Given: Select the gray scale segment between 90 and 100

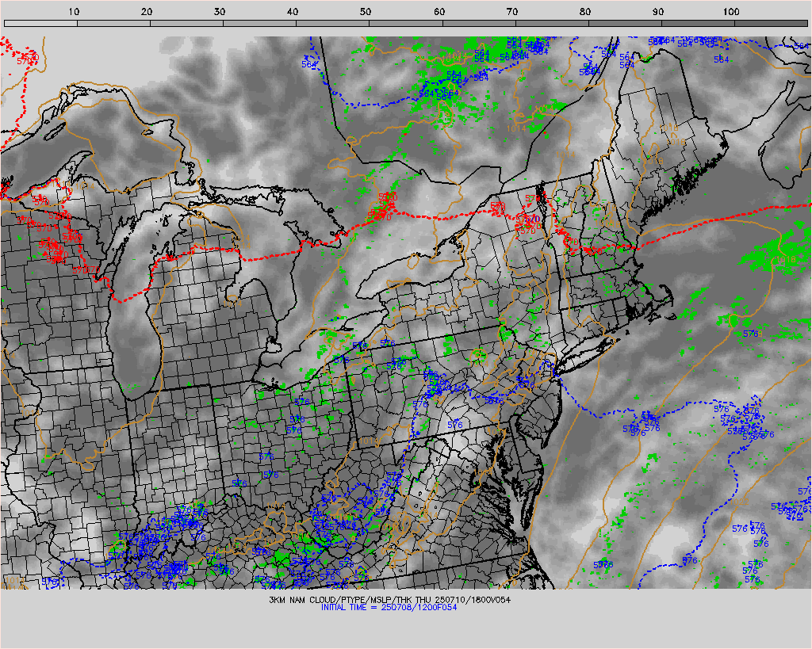Looking at the screenshot, I should [698, 23].
